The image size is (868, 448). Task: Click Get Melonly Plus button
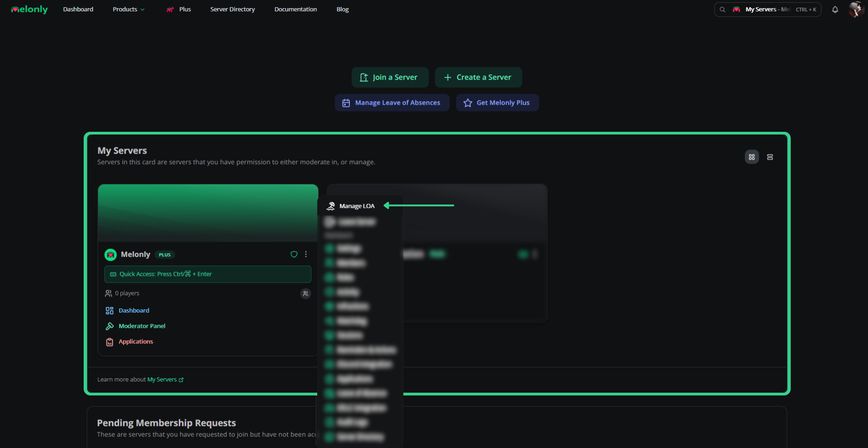(497, 103)
